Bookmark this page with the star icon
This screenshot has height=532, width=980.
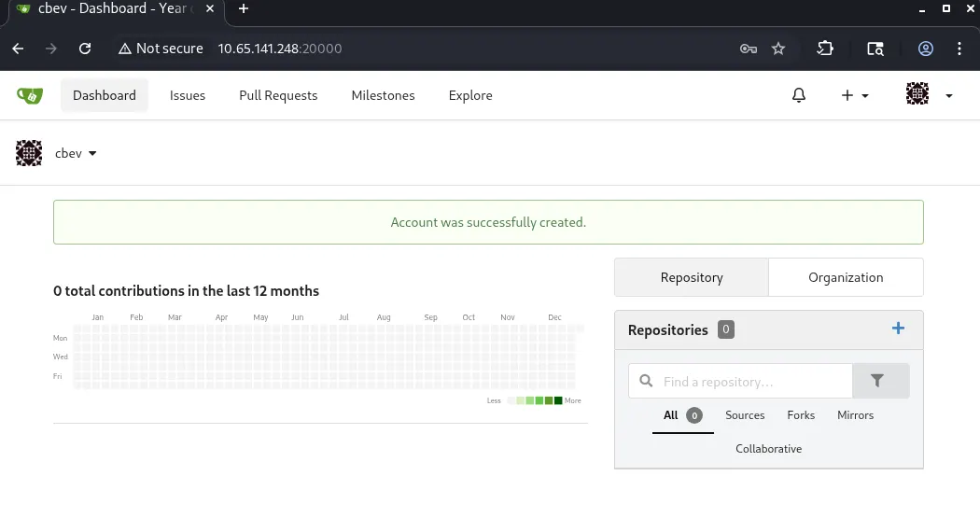[778, 49]
